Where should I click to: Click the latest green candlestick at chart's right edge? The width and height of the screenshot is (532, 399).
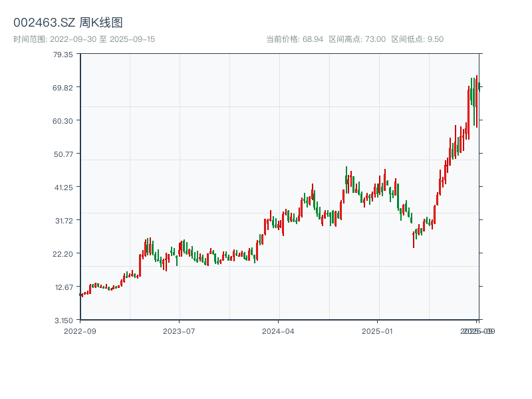pos(479,87)
